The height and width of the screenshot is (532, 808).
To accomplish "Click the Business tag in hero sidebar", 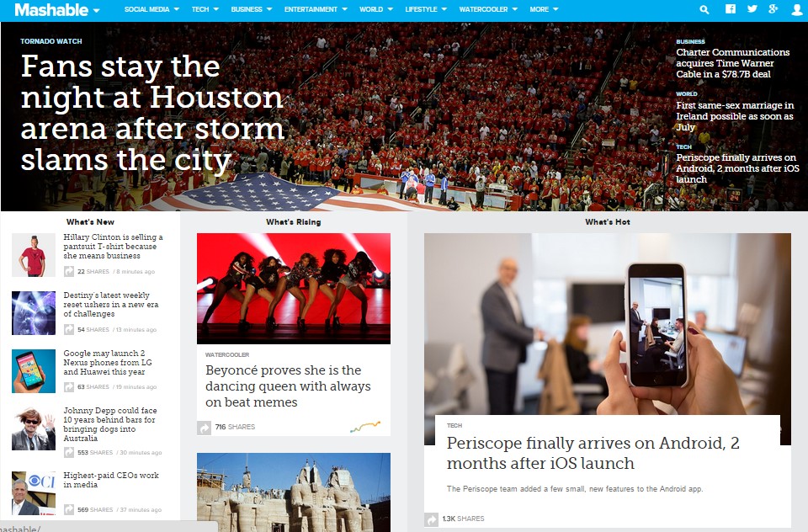I will (690, 41).
